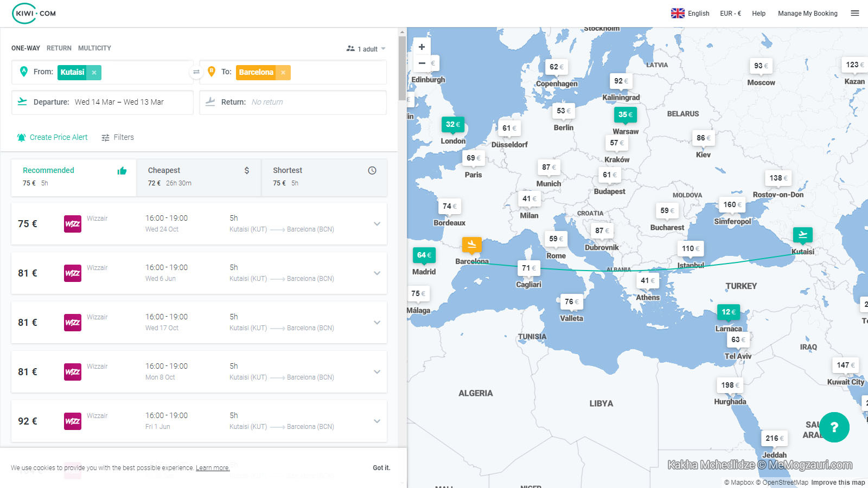Open the Filters panel

click(118, 137)
